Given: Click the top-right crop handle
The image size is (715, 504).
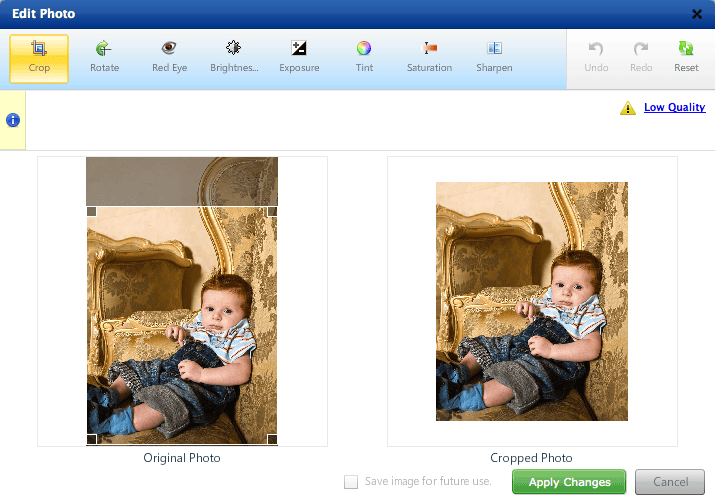Looking at the screenshot, I should coord(272,212).
